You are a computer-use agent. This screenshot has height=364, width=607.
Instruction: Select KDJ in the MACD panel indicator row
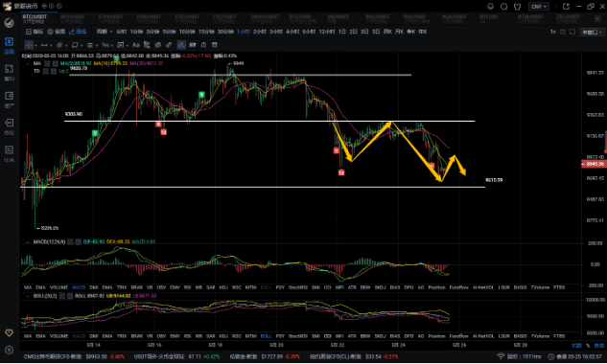click(x=223, y=287)
